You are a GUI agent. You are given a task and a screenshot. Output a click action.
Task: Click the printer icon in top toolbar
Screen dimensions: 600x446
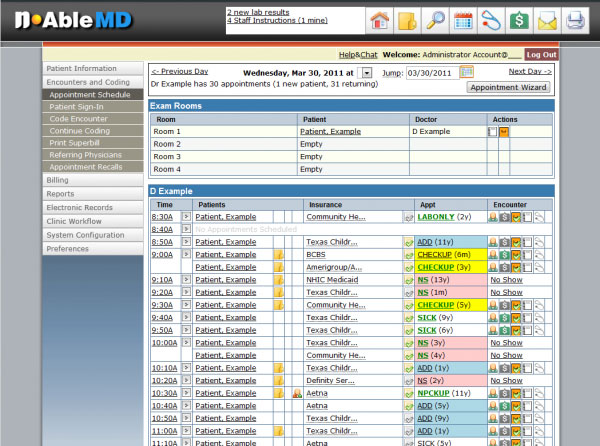pyautogui.click(x=576, y=20)
